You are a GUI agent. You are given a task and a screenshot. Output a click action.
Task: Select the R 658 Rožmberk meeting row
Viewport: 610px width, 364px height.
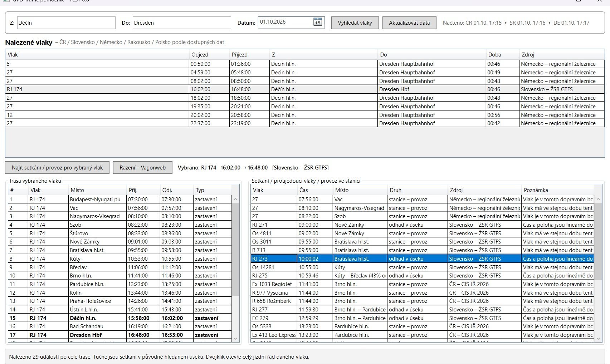[422, 301]
